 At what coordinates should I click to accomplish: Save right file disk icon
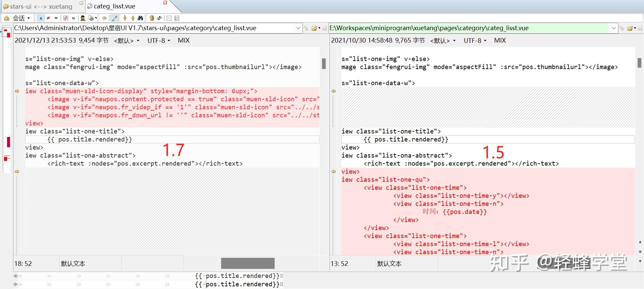pyautogui.click(x=640, y=28)
